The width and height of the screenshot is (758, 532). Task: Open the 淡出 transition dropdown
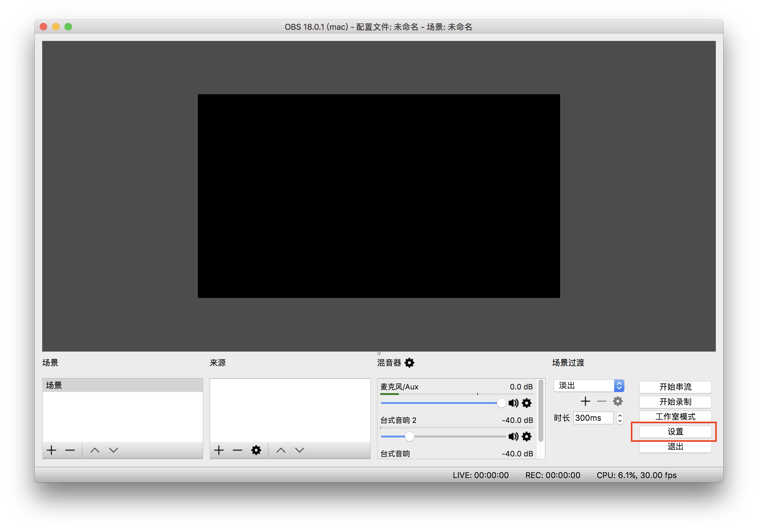point(589,385)
